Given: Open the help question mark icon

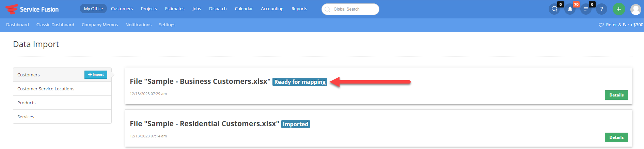Looking at the screenshot, I should point(601,9).
